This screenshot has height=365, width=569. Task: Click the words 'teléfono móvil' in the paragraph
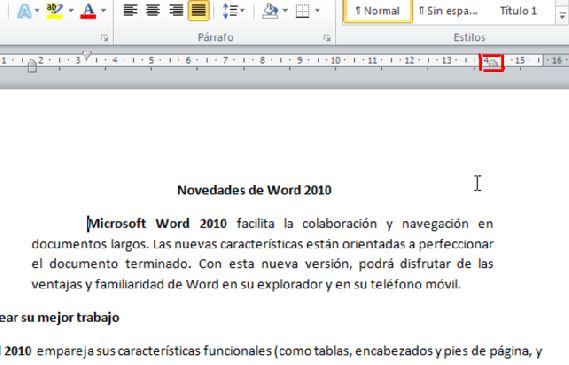[416, 284]
